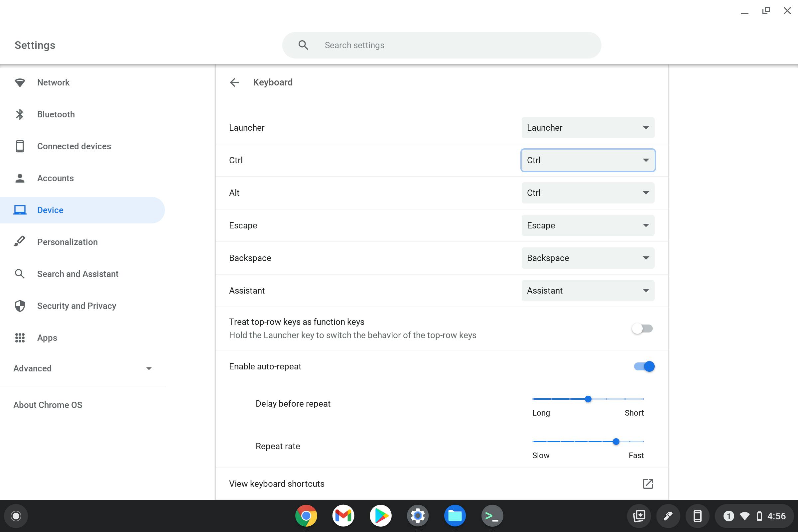Open Phone Hub in the status area
This screenshot has width=798, height=532.
pos(698,515)
